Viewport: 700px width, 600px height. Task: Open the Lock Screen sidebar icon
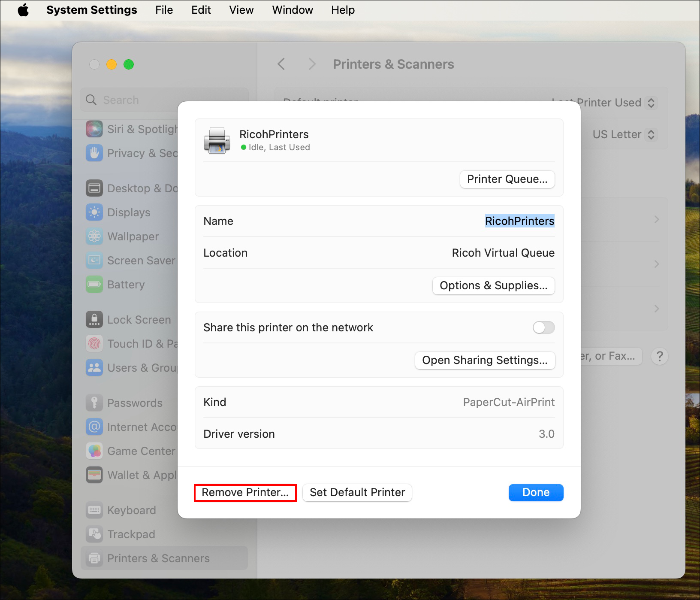94,320
